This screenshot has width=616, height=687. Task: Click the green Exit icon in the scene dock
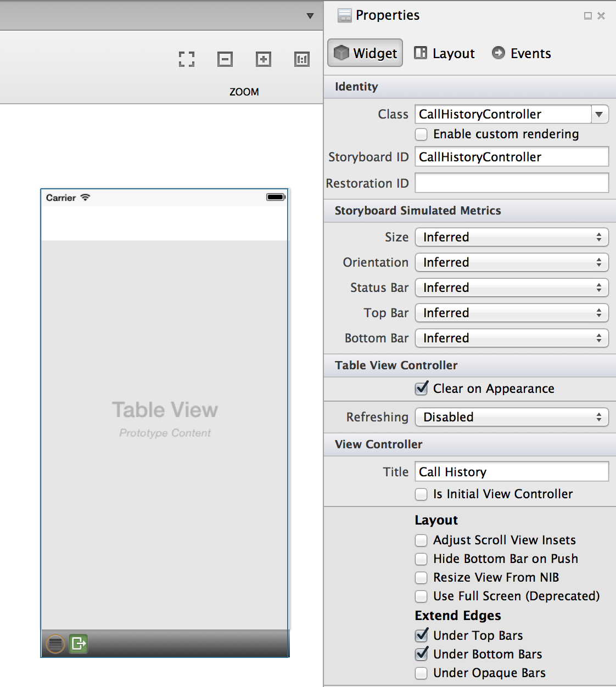coord(79,643)
